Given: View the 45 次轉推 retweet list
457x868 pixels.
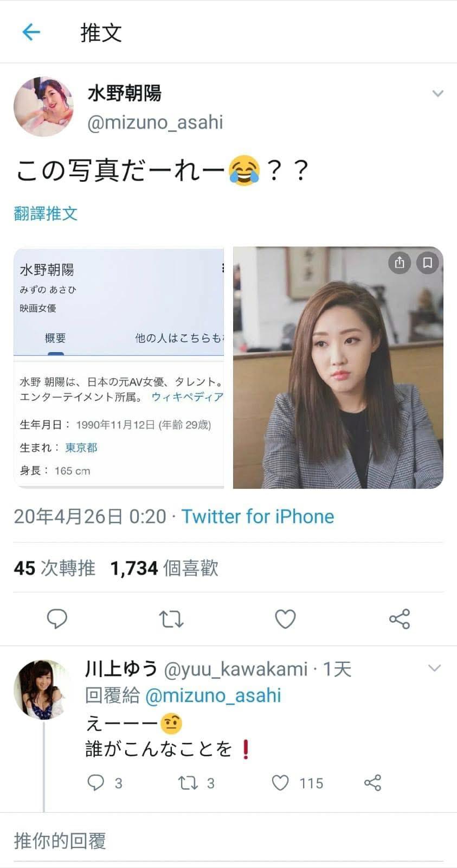Looking at the screenshot, I should [x=54, y=568].
